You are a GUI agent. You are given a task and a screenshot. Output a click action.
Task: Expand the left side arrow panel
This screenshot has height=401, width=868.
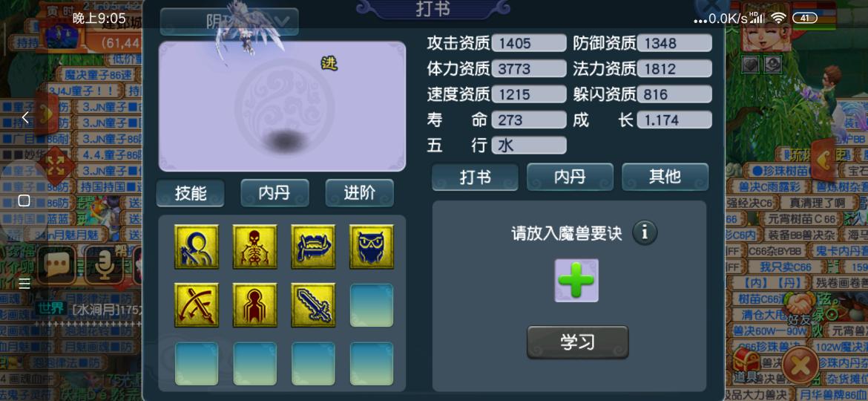click(x=45, y=114)
